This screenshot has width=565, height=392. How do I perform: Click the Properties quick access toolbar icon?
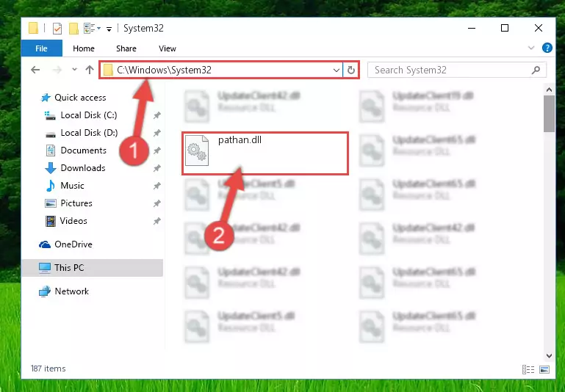click(57, 28)
